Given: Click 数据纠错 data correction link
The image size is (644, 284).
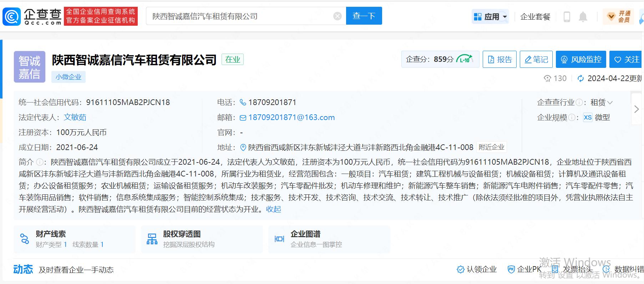Looking at the screenshot, I should (x=624, y=269).
